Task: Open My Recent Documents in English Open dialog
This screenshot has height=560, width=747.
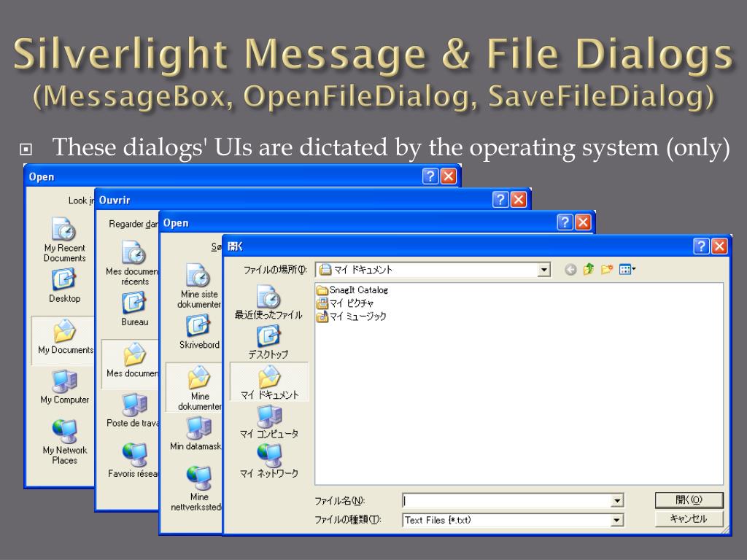Action: pos(64,239)
